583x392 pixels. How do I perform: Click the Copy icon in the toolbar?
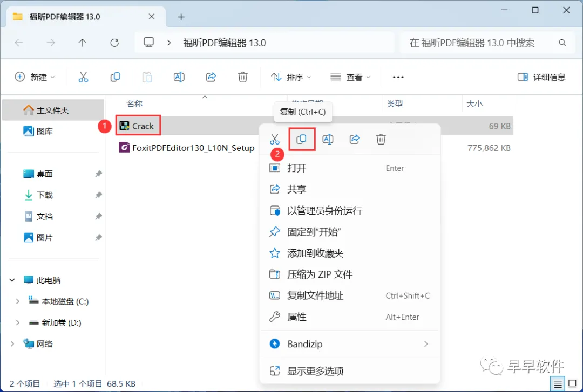click(116, 77)
